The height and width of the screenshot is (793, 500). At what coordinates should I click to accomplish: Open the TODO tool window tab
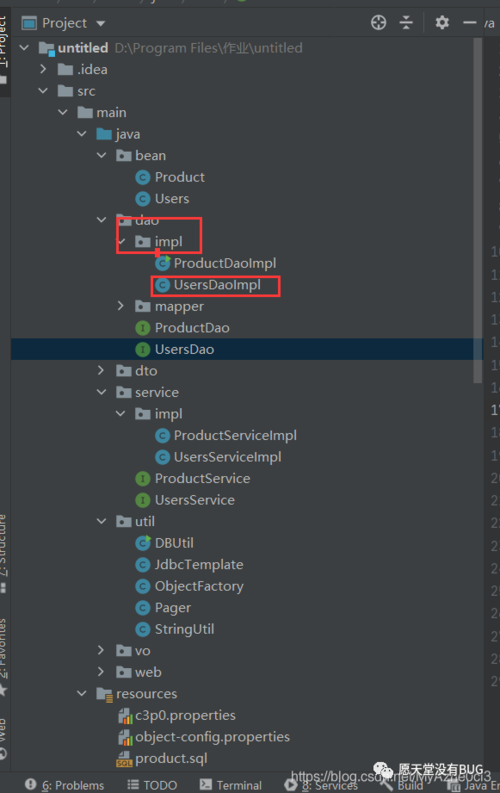(x=152, y=785)
